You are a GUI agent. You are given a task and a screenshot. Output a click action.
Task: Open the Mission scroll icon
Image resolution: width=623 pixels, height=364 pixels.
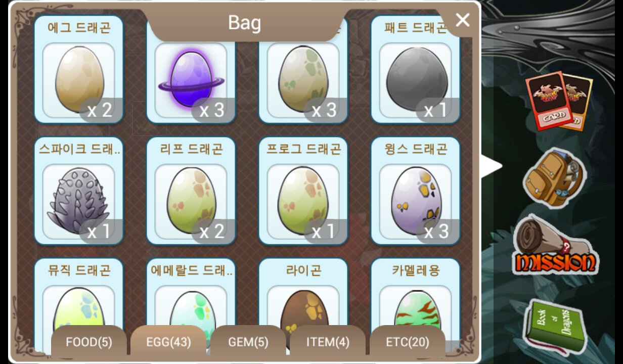coord(555,247)
